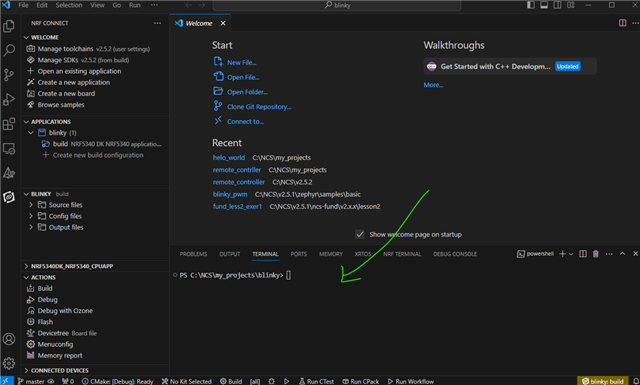The height and width of the screenshot is (385, 640).
Task: Switch to NRF TERMINAL tab
Action: point(402,254)
